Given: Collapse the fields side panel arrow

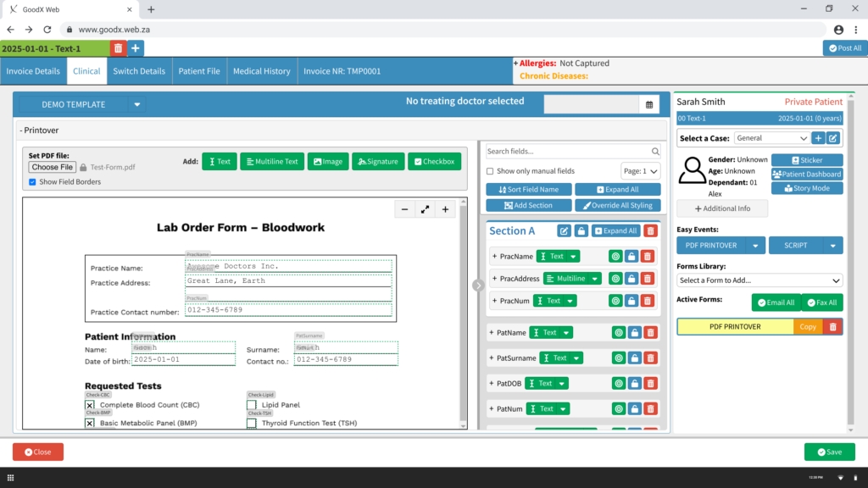Looking at the screenshot, I should tap(478, 286).
